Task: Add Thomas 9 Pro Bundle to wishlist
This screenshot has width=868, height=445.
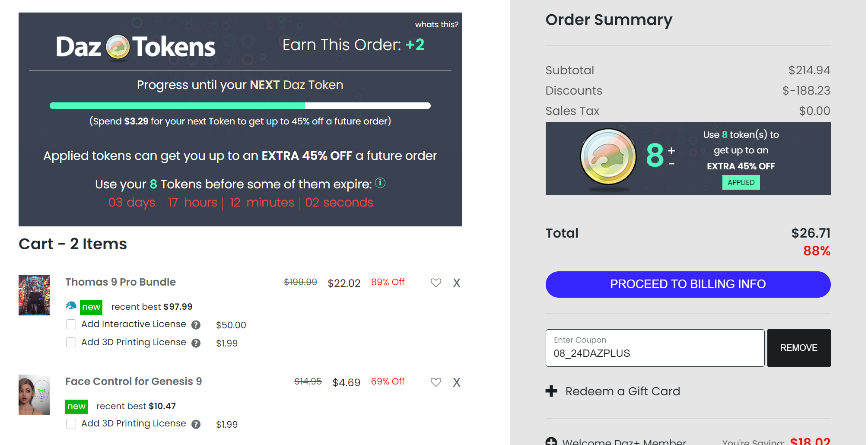Action: [x=436, y=283]
